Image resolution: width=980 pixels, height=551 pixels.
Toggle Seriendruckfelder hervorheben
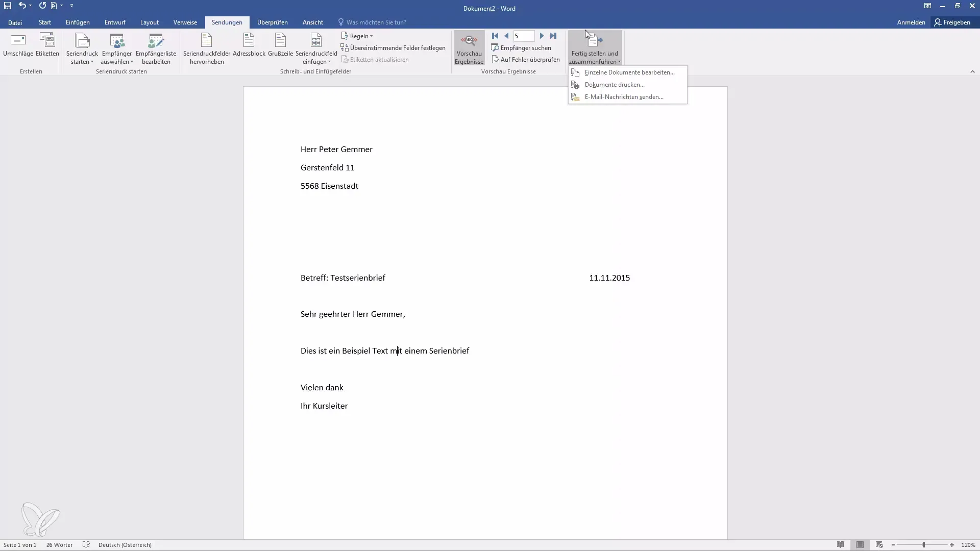(207, 48)
